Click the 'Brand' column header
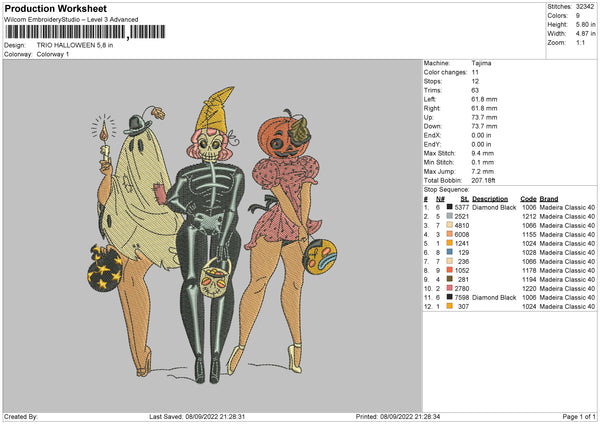The width and height of the screenshot is (600, 424). point(549,199)
